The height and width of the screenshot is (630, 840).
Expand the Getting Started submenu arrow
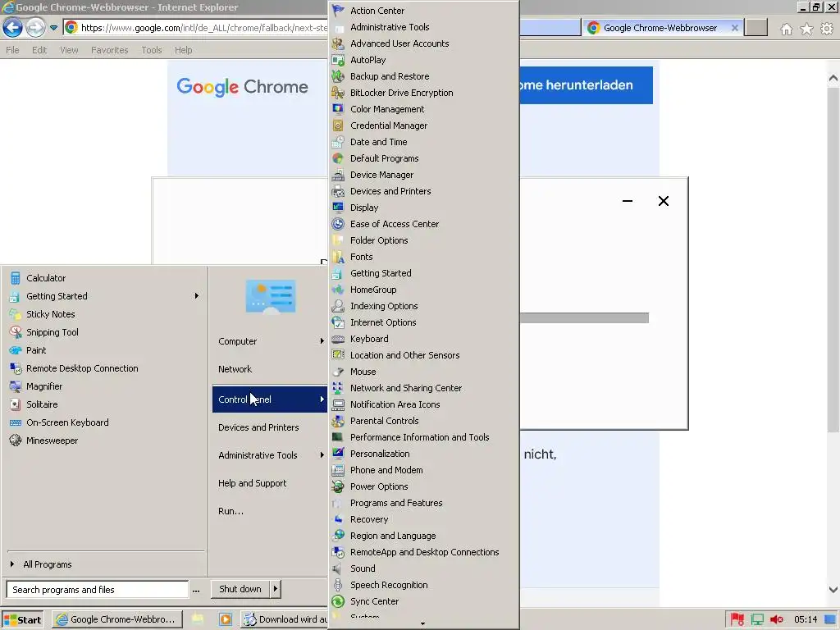(x=197, y=295)
